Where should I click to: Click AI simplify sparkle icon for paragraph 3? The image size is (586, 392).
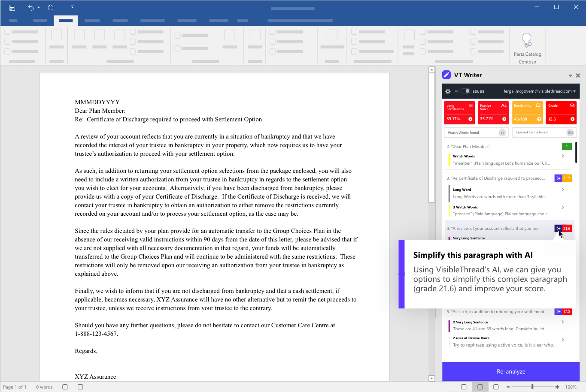pyautogui.click(x=558, y=178)
